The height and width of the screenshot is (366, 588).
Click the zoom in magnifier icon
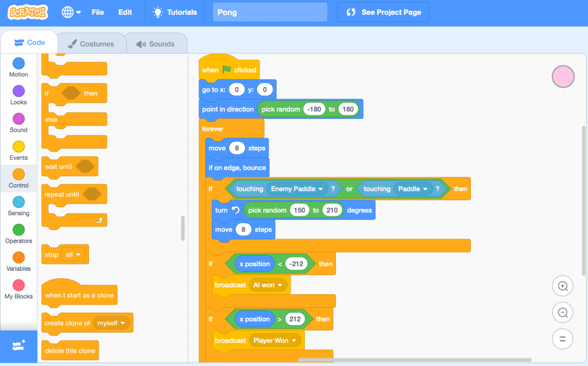tap(562, 286)
